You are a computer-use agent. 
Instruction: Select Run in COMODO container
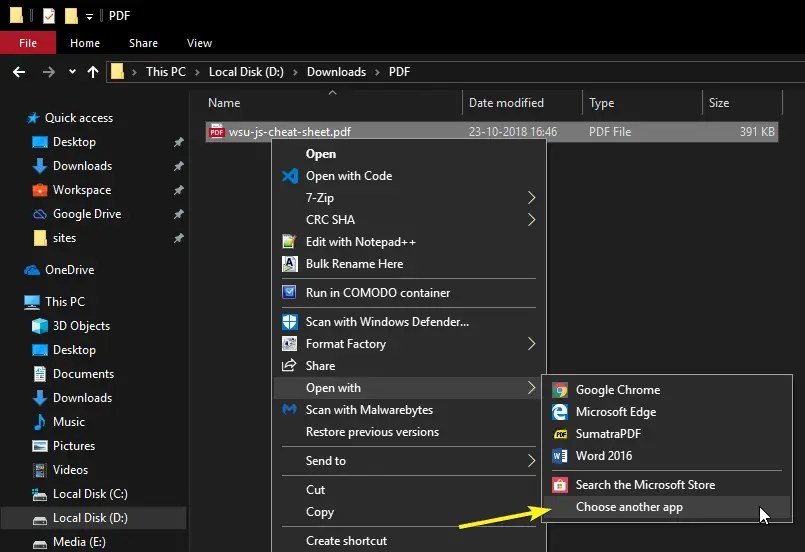(x=377, y=293)
